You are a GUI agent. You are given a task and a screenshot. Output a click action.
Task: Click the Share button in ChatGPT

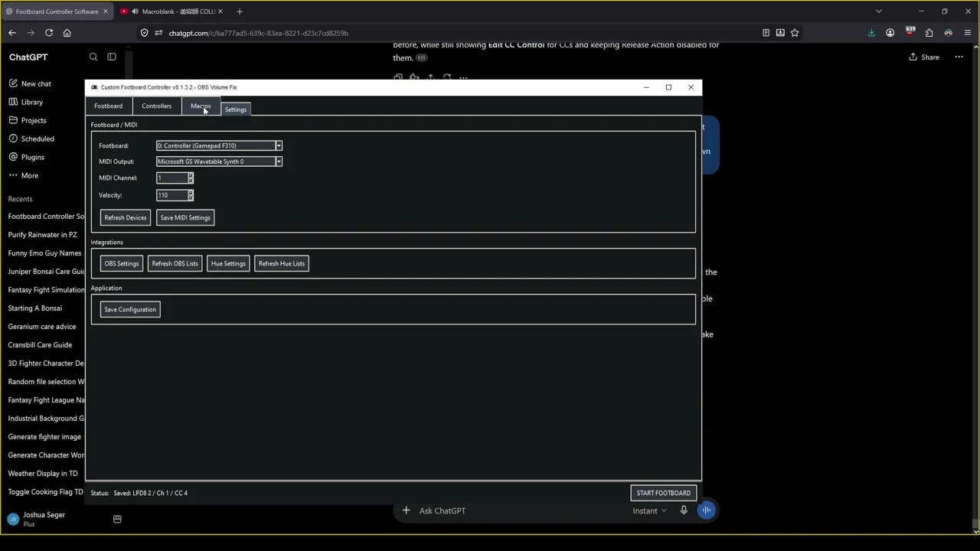(x=924, y=57)
